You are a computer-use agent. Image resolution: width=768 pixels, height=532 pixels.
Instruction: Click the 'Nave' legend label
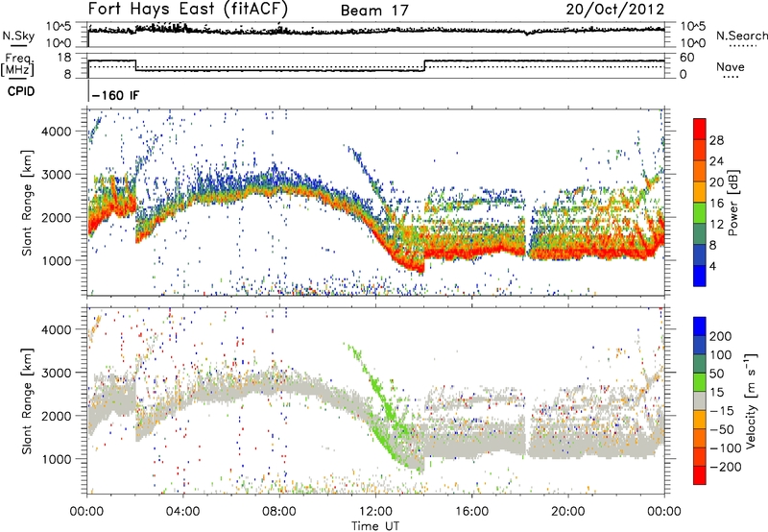[x=730, y=67]
